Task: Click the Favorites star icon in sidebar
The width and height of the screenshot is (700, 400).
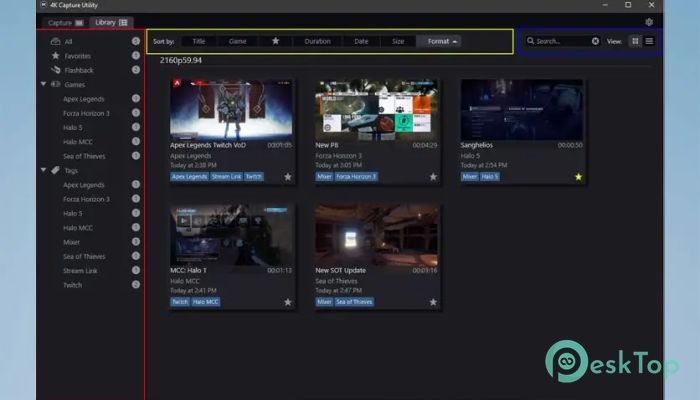Action: coord(55,55)
